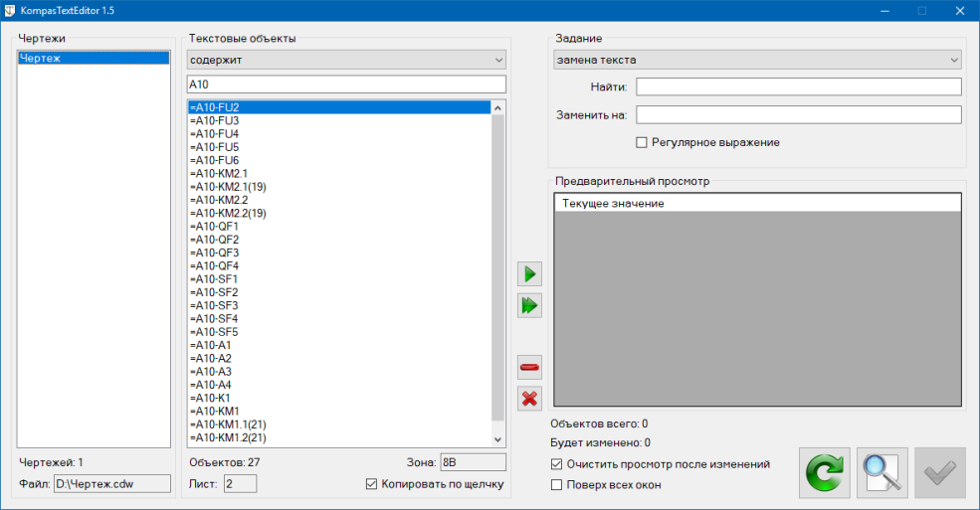Click the double green arrow add-all button
Image resolution: width=980 pixels, height=510 pixels.
529,305
